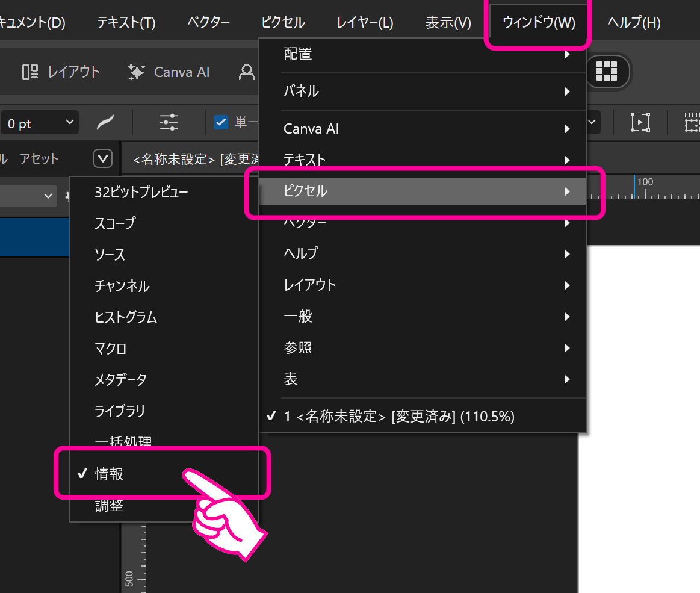Image resolution: width=700 pixels, height=593 pixels.
Task: Open the チャンネル panel entry
Action: (122, 286)
